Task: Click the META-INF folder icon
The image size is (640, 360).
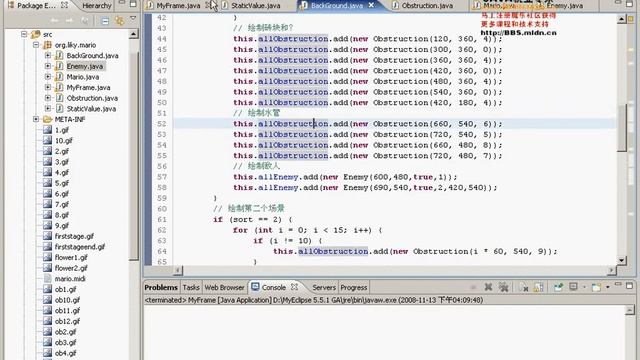Action: tap(47, 119)
